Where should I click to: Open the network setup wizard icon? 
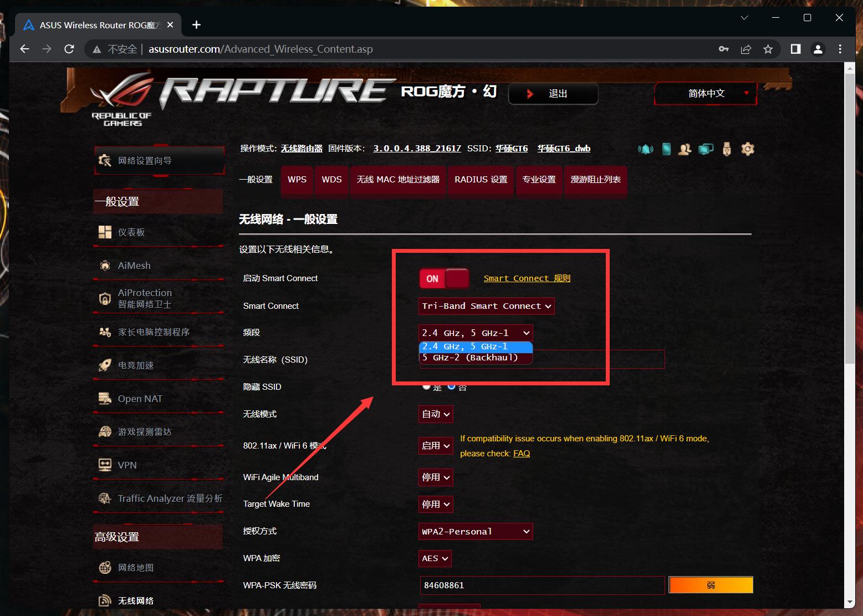click(x=105, y=160)
